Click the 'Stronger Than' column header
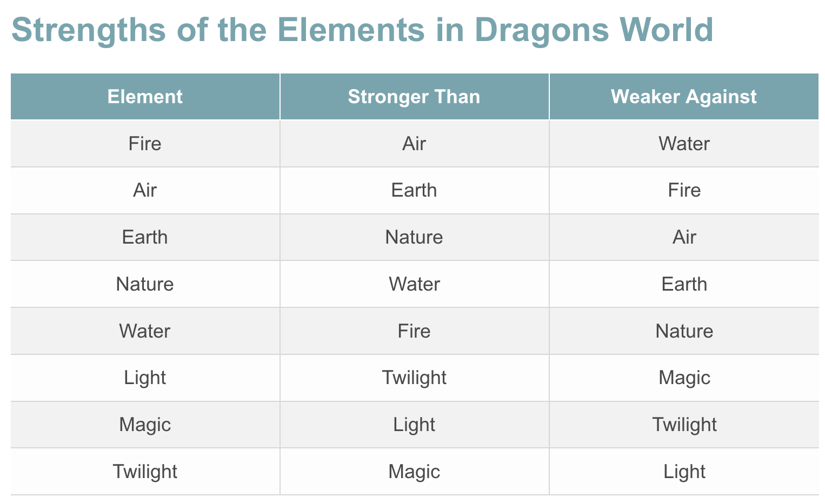This screenshot has height=504, width=825. (414, 97)
